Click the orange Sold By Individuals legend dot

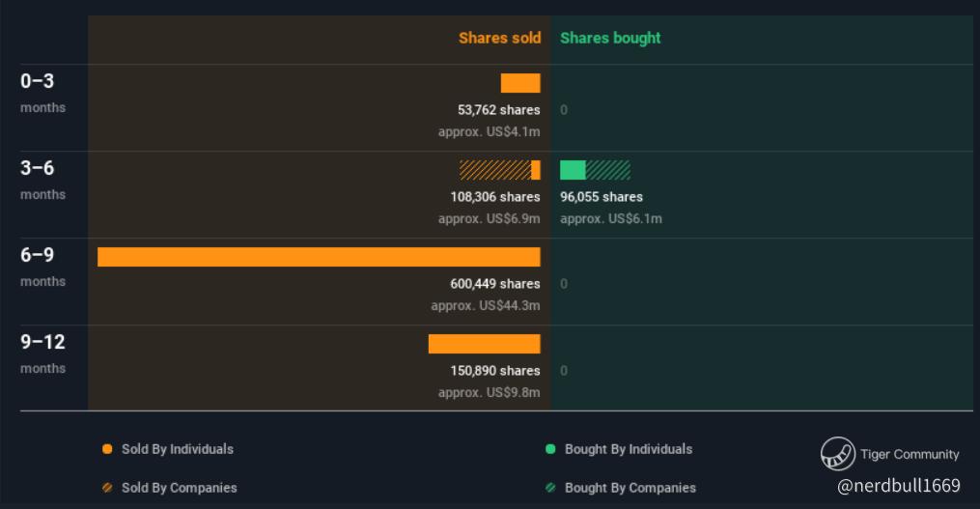pos(107,449)
